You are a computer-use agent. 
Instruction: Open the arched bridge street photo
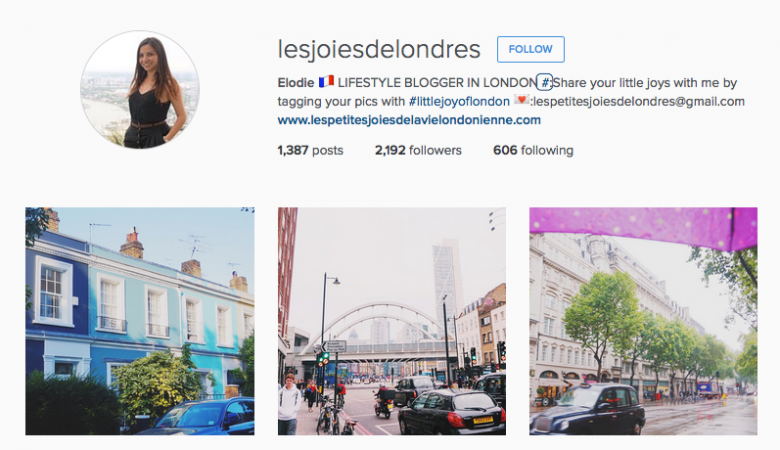point(392,321)
